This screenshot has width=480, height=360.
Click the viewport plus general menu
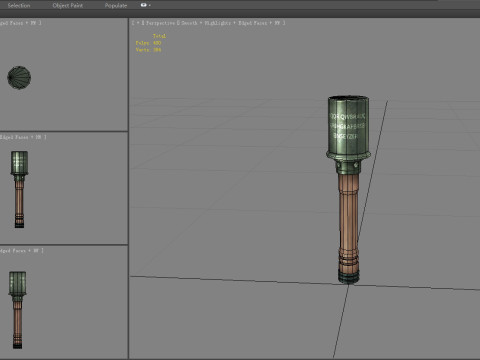pos(137,23)
